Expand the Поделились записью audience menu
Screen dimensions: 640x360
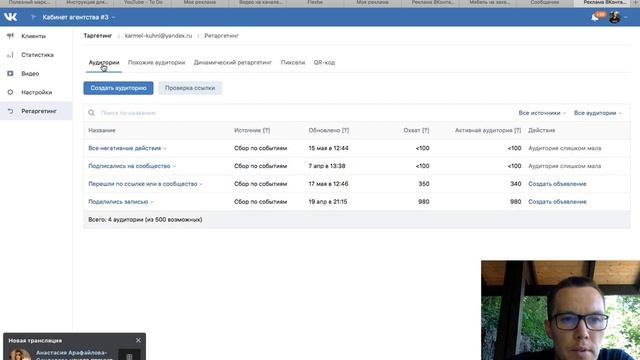(152, 202)
